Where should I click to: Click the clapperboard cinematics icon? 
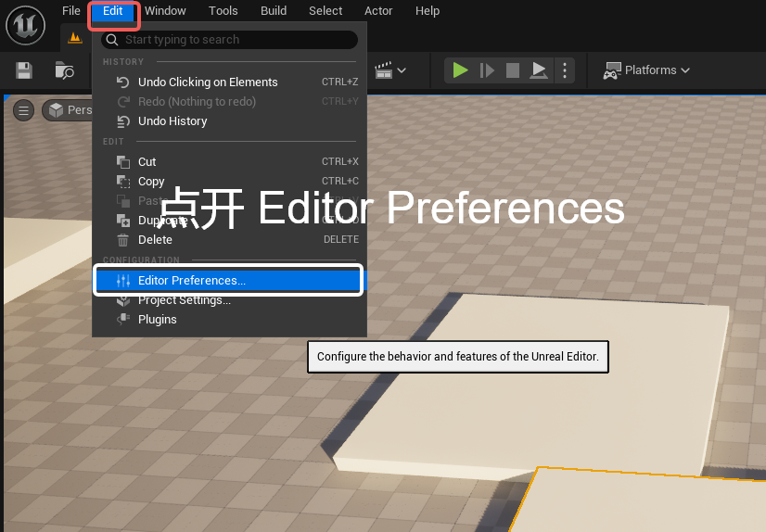[384, 70]
